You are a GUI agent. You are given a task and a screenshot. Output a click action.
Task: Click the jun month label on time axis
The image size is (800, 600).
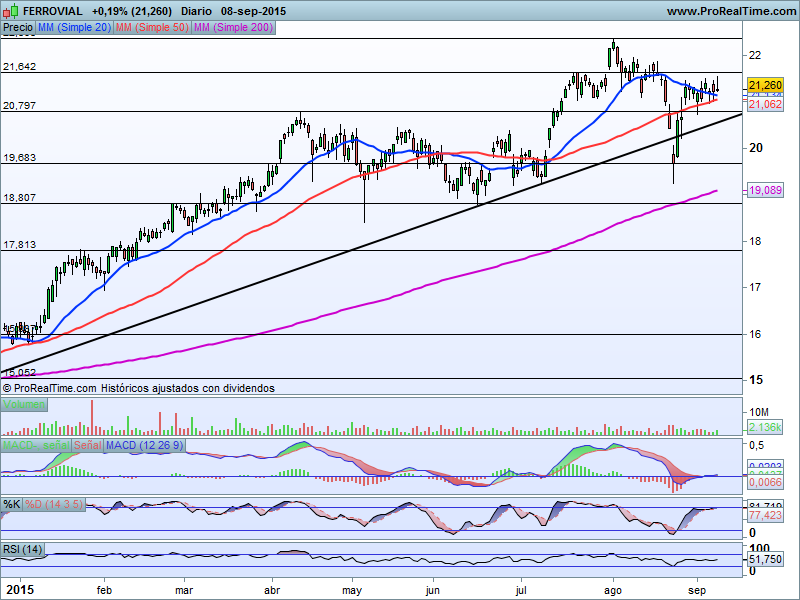click(x=433, y=591)
